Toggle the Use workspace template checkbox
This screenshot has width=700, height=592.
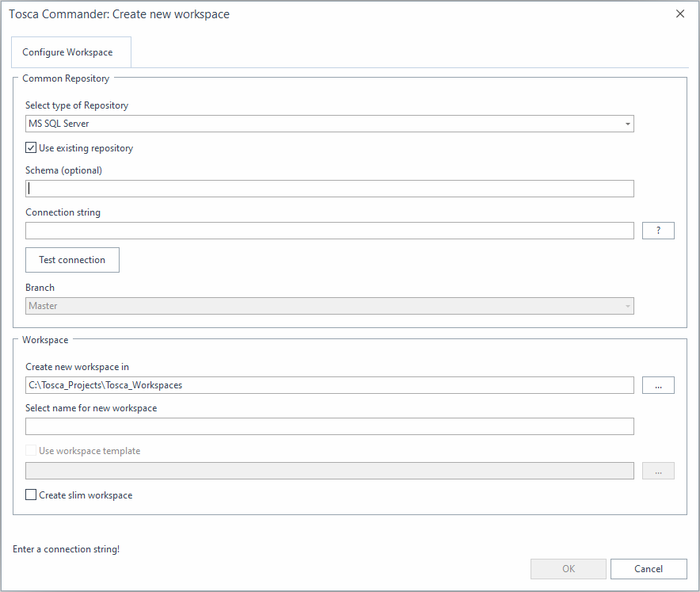coord(31,451)
